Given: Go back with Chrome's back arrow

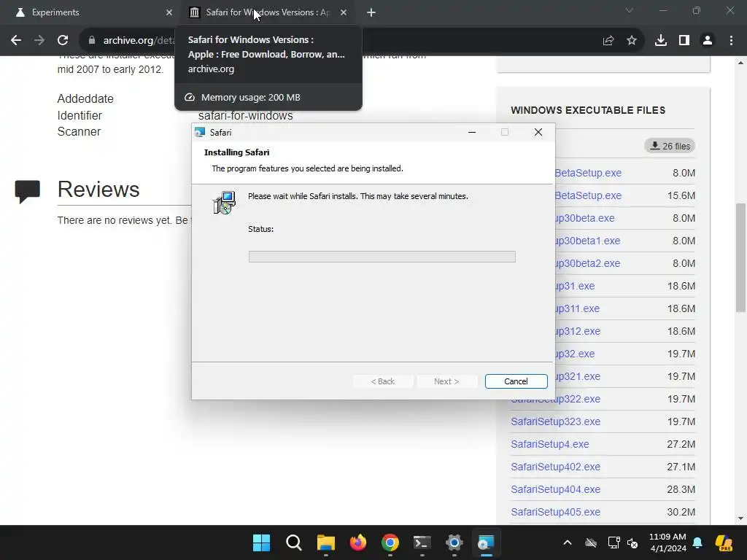Looking at the screenshot, I should 16,41.
